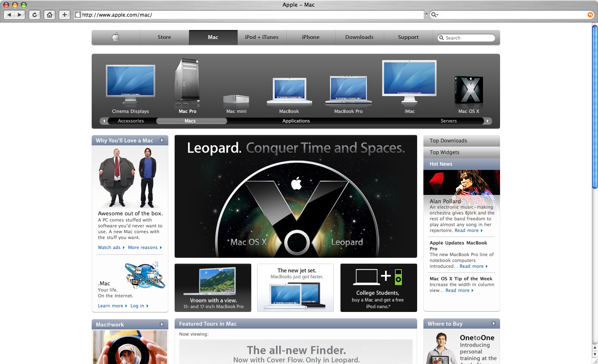Click the Watch ads link
The height and width of the screenshot is (364, 598).
click(111, 247)
